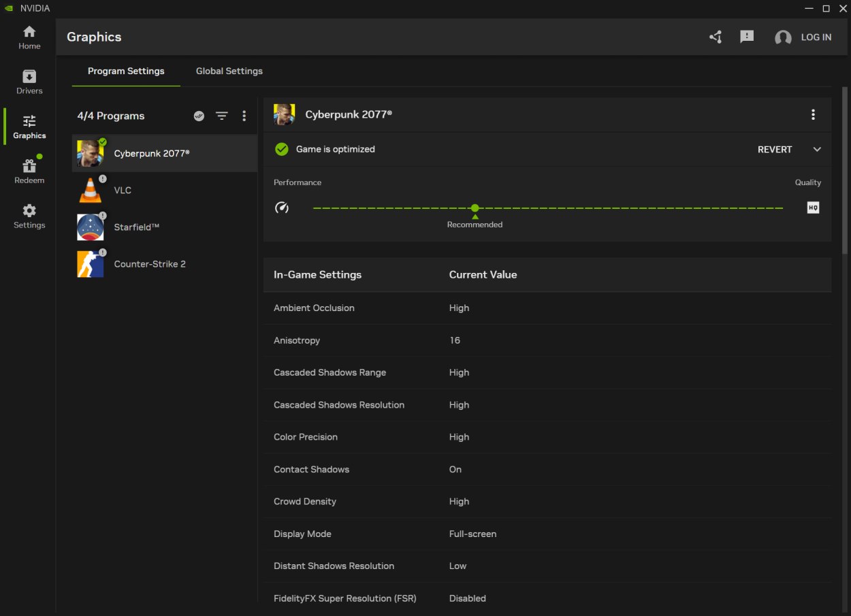Click the performance gauge icon beside the slider
851x616 pixels.
[282, 208]
